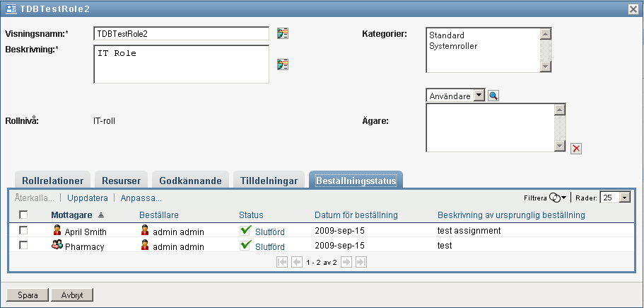Image resolution: width=644 pixels, height=308 pixels.
Task: Click the next page arrow icon
Action: click(346, 262)
